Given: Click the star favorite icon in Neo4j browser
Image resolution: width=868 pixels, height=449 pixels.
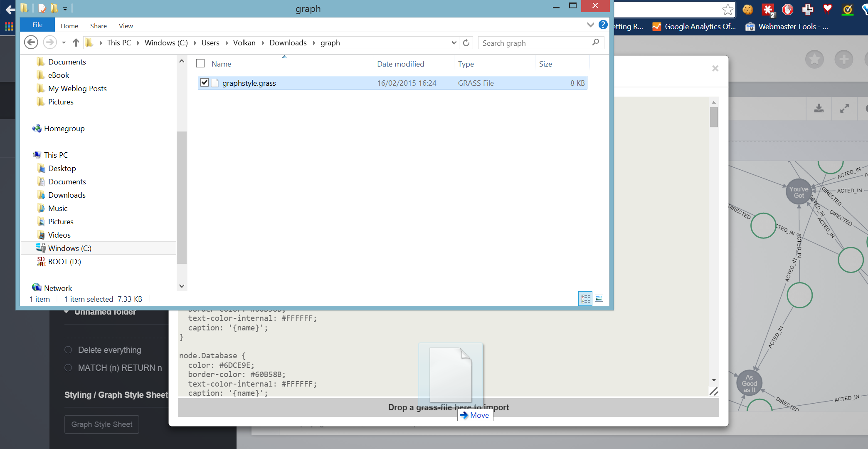Looking at the screenshot, I should (x=814, y=59).
